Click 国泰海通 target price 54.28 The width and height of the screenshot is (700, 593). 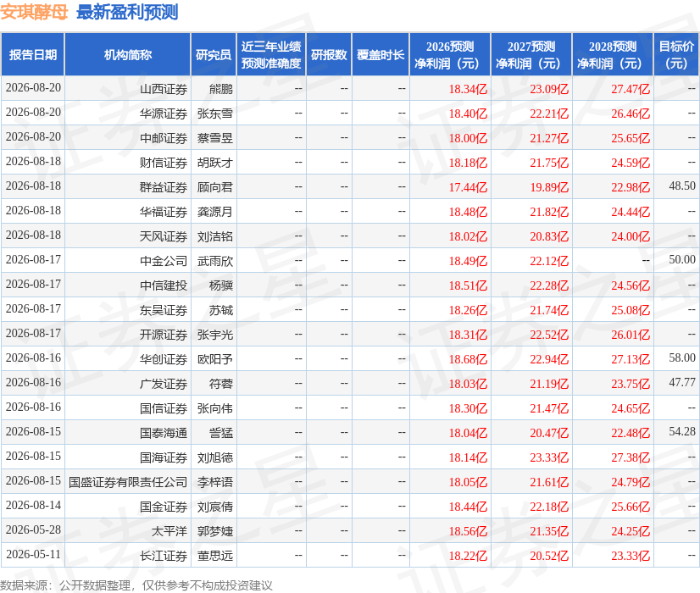682,431
